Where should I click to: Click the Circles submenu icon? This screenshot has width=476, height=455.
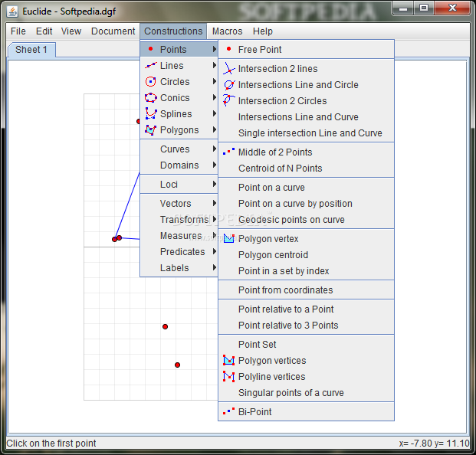click(x=151, y=82)
